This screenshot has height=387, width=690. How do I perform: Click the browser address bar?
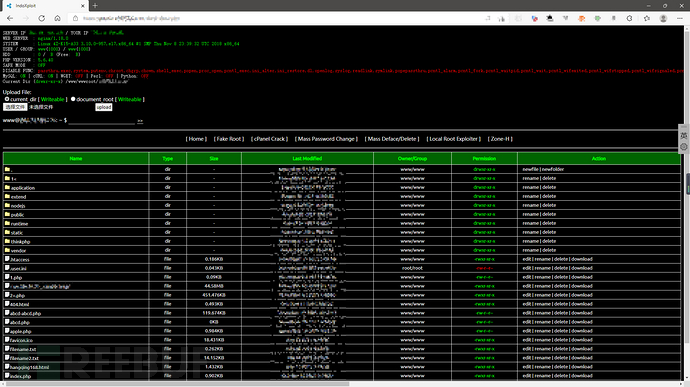tap(282, 18)
